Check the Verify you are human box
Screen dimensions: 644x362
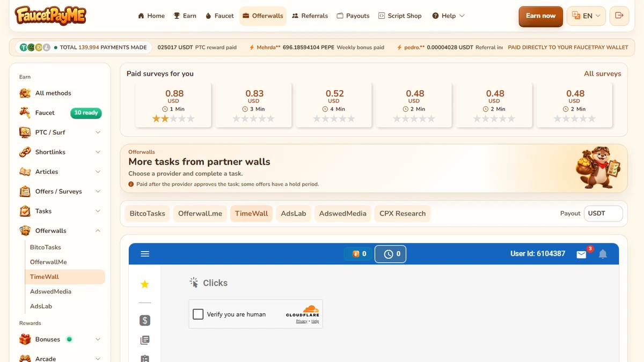tap(198, 314)
